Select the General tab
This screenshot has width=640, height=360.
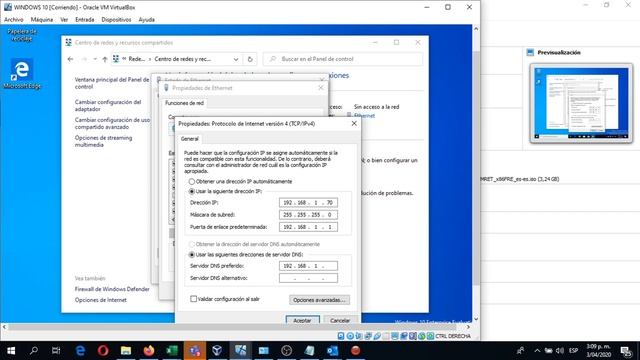click(190, 139)
